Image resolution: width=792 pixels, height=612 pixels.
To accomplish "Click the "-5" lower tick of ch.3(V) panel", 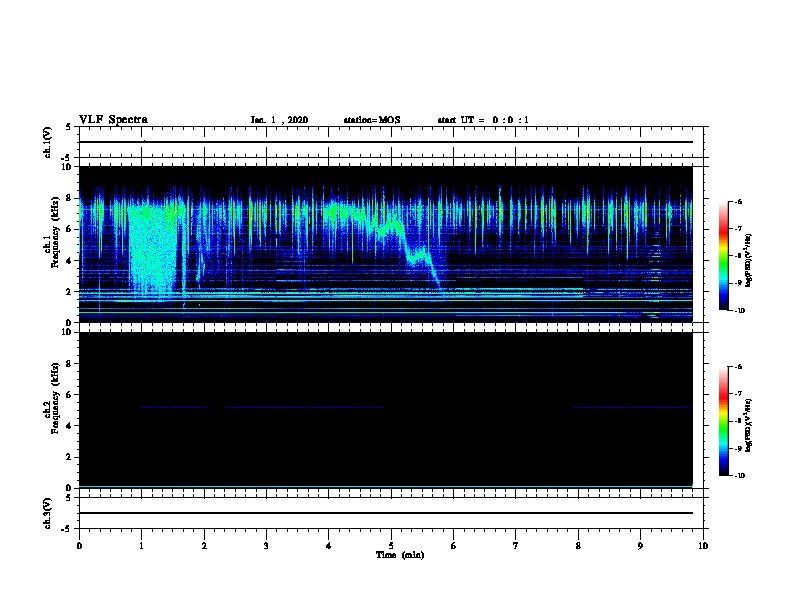I will point(68,529).
